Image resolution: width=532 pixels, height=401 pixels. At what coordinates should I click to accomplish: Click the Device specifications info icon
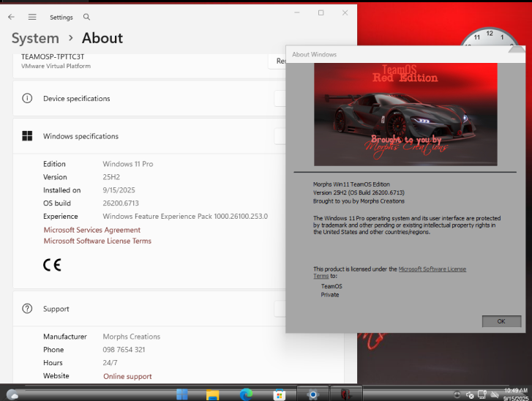27,98
